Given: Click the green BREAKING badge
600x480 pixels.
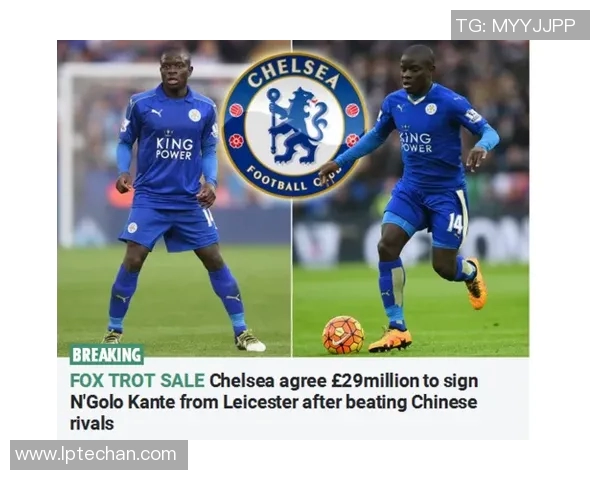Looking at the screenshot, I should coord(107,355).
